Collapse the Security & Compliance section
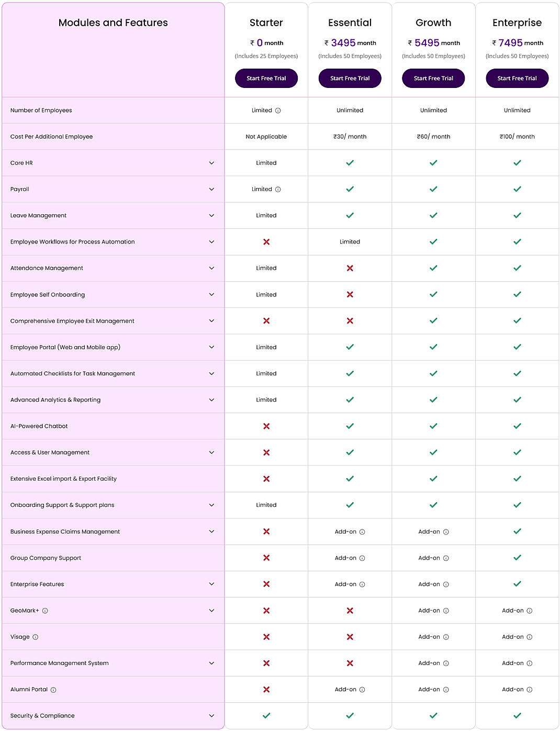 [211, 715]
